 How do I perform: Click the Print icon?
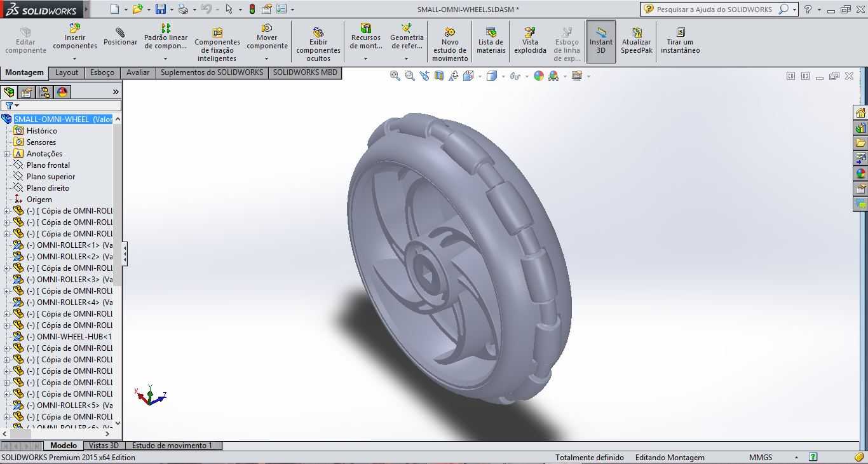[183, 9]
